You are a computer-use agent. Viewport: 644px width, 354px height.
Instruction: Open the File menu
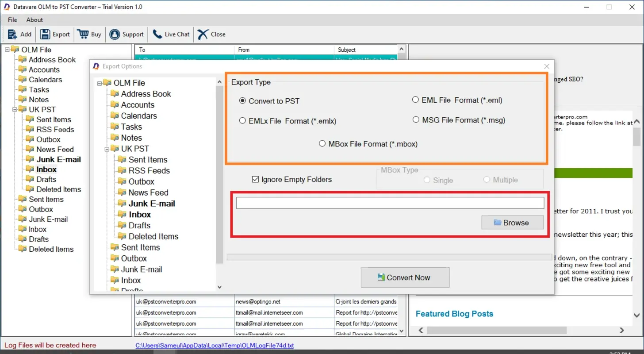[12, 19]
